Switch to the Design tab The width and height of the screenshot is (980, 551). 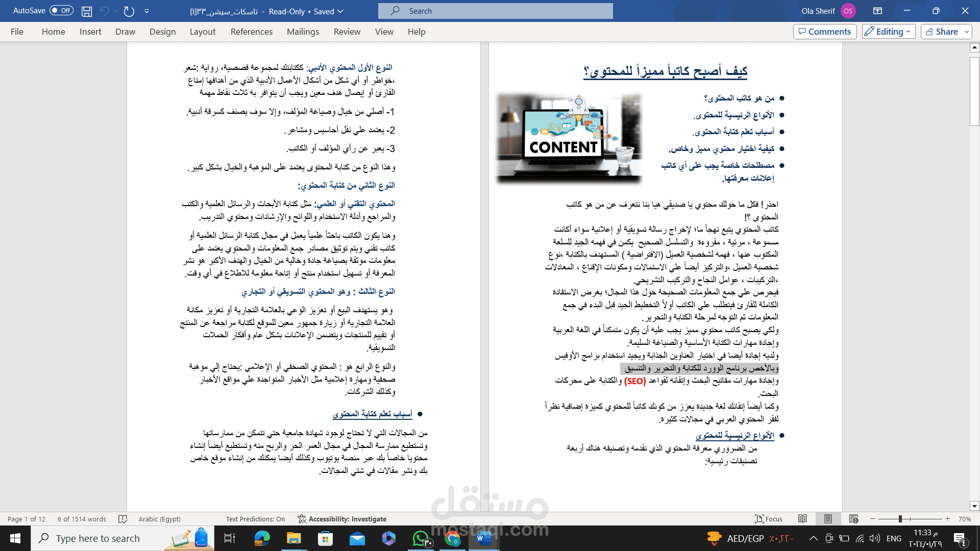[162, 32]
